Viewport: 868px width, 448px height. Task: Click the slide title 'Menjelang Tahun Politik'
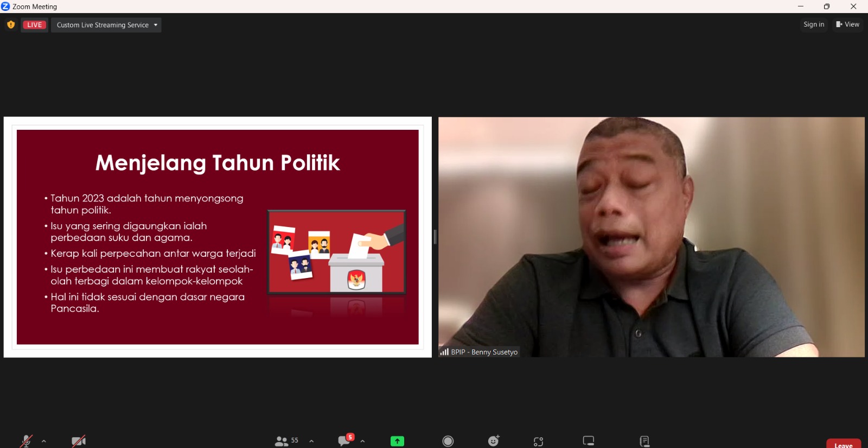[x=218, y=163]
